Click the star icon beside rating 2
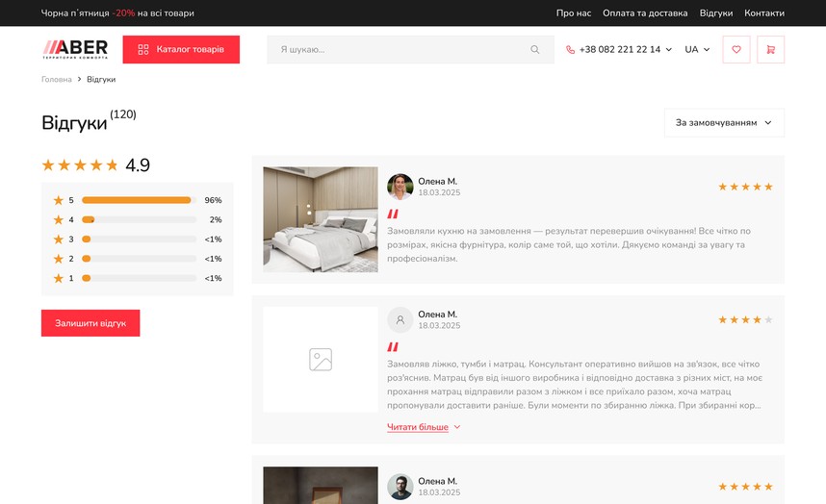Screen dimensions: 826x504 [x=59, y=259]
